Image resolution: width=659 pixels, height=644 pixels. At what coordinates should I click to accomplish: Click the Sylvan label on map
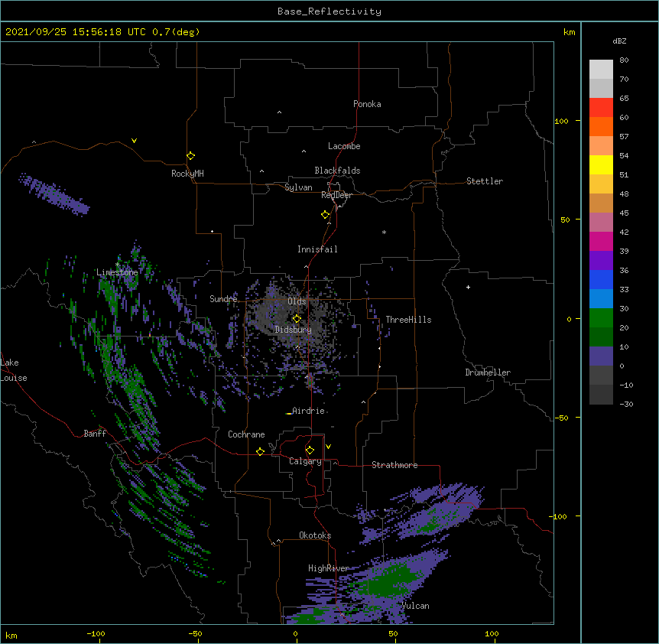tap(298, 187)
